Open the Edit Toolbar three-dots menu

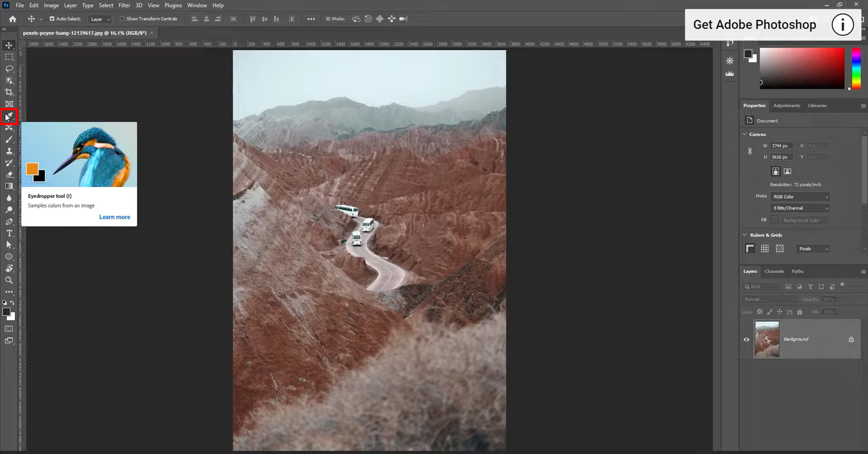pyautogui.click(x=9, y=292)
